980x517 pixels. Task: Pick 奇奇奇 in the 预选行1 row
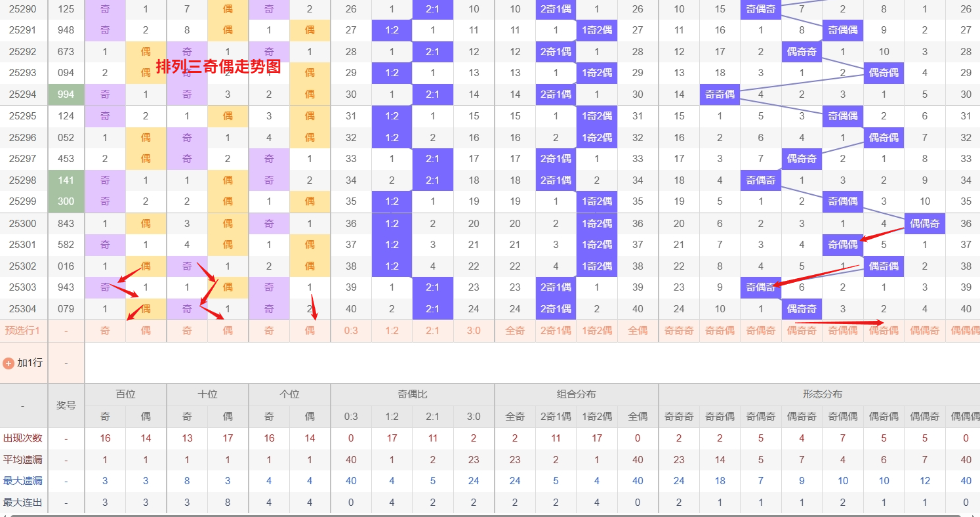click(679, 331)
